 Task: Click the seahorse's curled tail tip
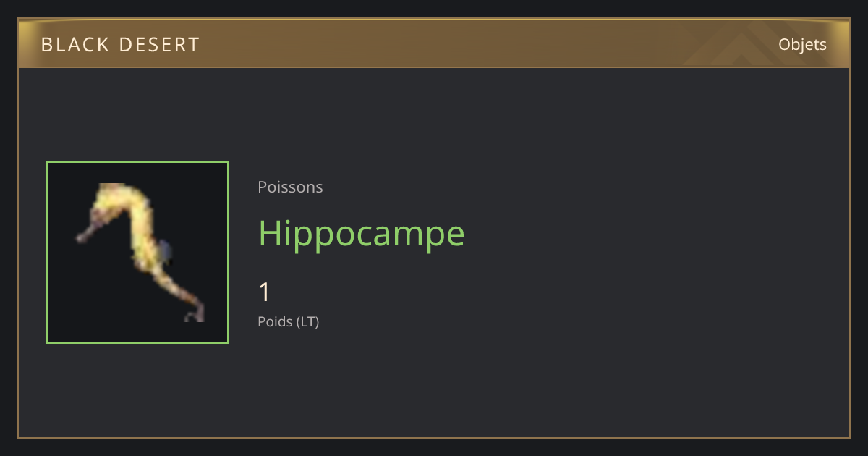point(193,315)
